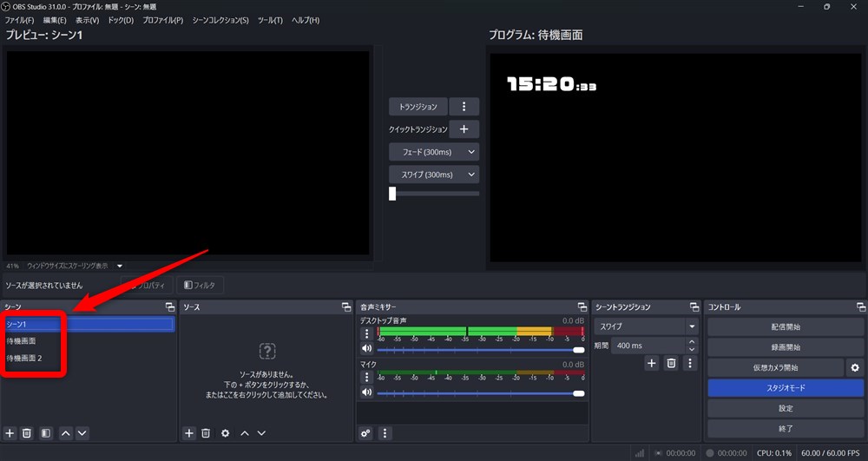Click the トランジション button

(x=418, y=106)
